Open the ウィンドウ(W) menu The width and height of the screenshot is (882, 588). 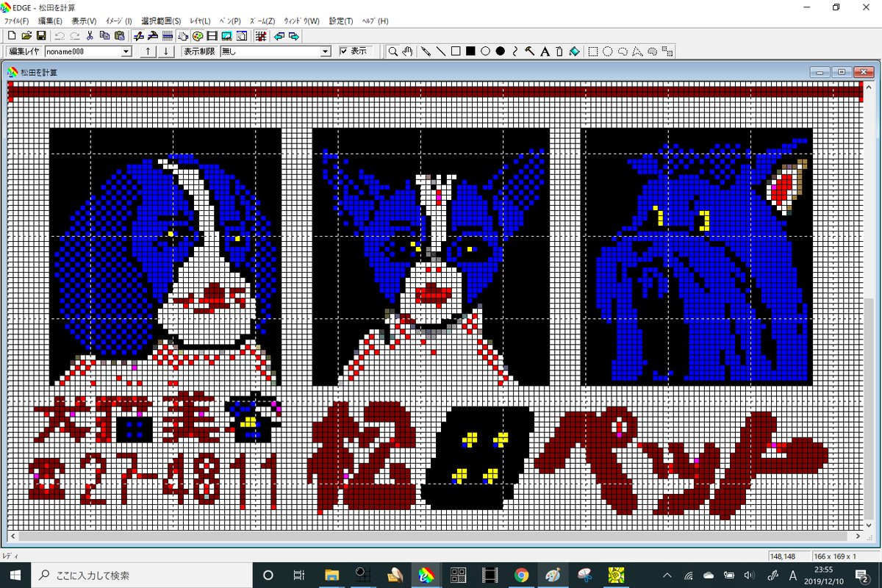point(301,21)
